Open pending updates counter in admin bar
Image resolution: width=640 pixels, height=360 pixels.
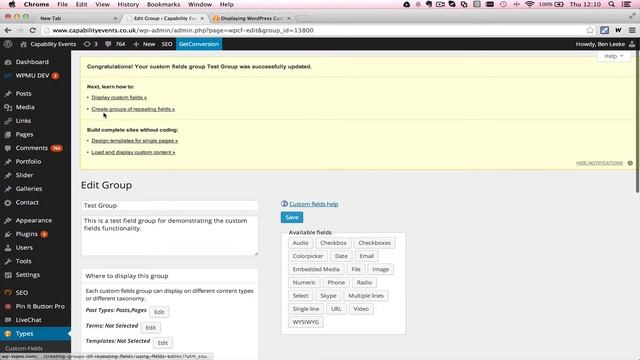tap(91, 44)
